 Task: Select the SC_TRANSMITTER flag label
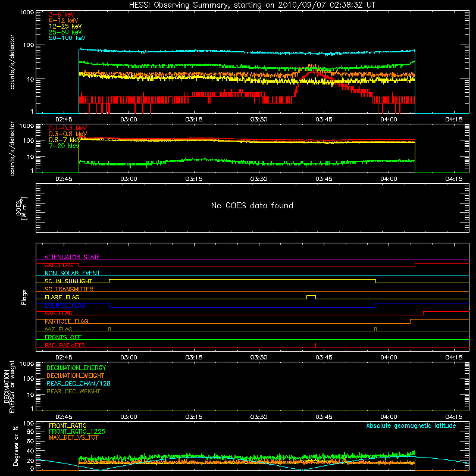point(69,289)
